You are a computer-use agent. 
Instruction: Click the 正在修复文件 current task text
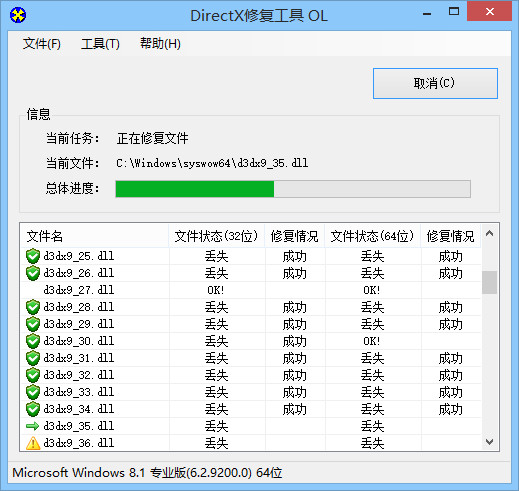coord(153,138)
